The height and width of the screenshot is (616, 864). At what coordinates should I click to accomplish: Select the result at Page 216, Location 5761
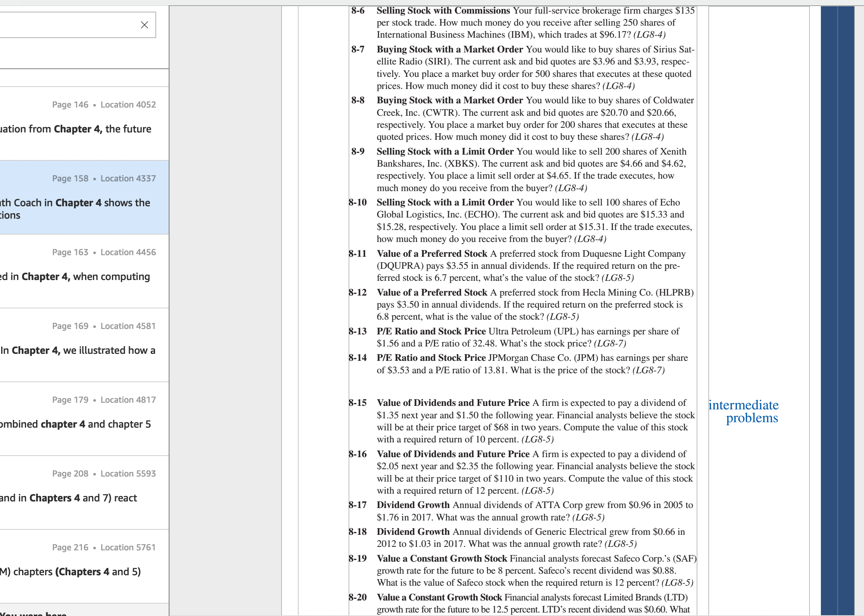tap(84, 566)
